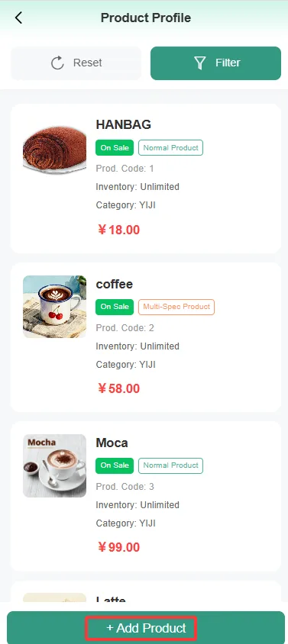
Task: Open the Filter button
Action: pyautogui.click(x=215, y=63)
